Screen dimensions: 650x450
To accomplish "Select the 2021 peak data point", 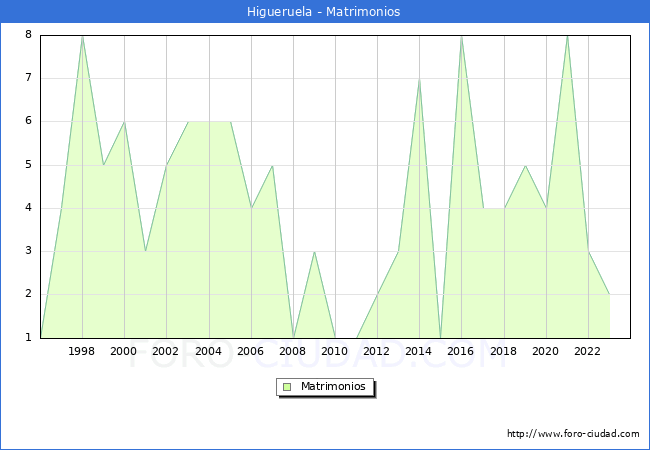I will click(567, 36).
